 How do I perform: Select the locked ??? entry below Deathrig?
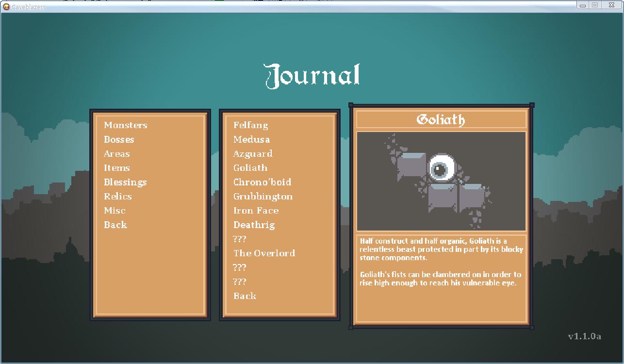pyautogui.click(x=240, y=239)
